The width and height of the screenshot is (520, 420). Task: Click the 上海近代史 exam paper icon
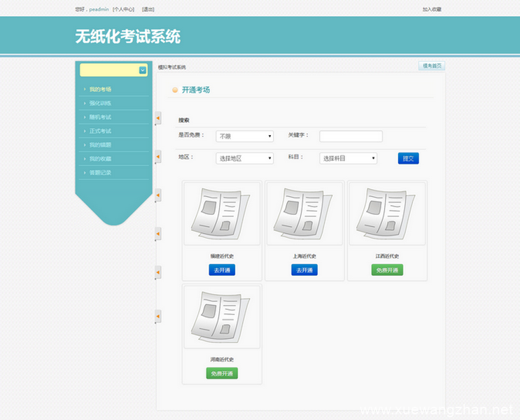304,213
